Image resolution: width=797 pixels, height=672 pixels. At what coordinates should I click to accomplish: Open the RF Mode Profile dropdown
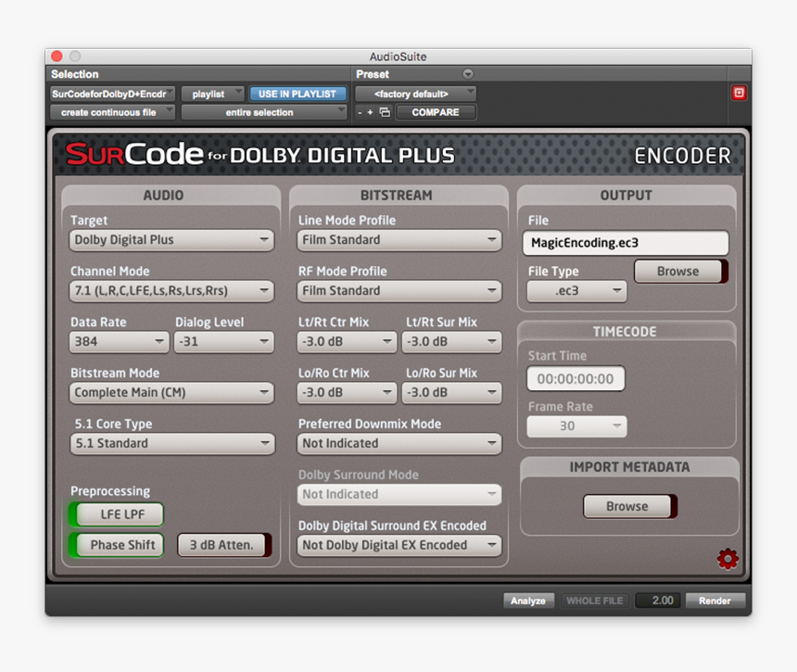coord(399,291)
